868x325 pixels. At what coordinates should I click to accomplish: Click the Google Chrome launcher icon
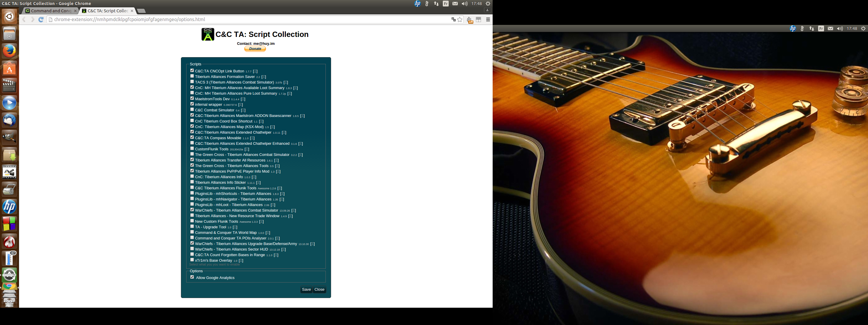point(9,286)
